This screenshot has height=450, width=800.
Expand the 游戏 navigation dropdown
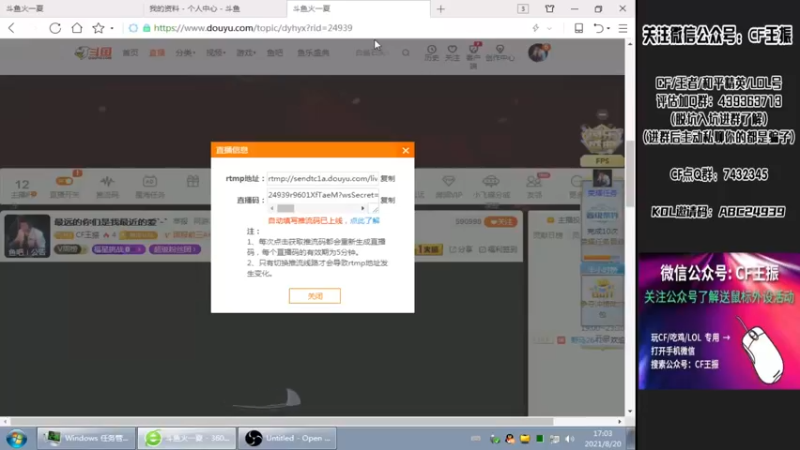tap(246, 53)
